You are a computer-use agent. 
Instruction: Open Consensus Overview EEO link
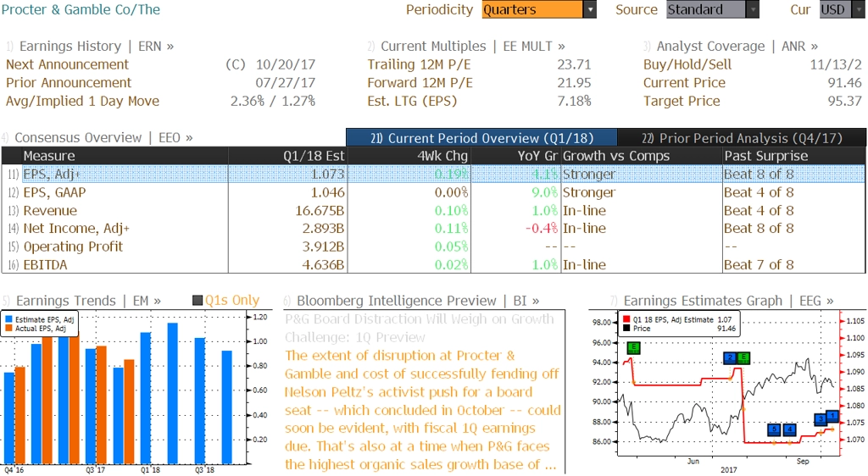point(103,137)
